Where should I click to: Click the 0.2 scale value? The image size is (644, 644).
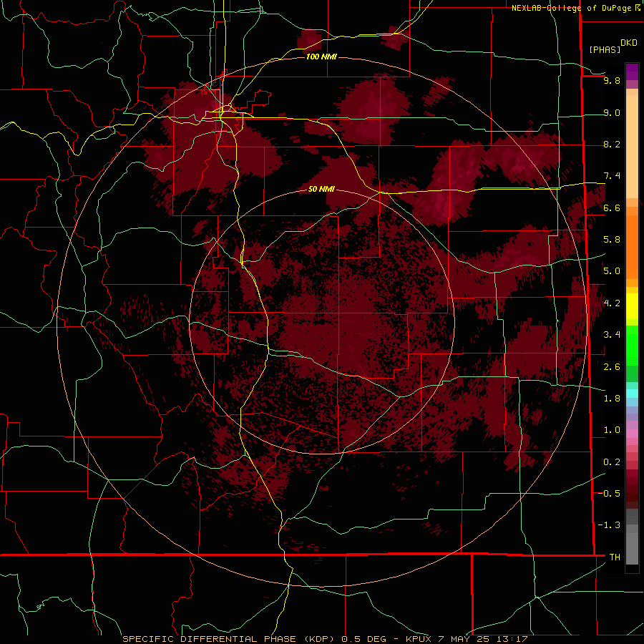[612, 462]
